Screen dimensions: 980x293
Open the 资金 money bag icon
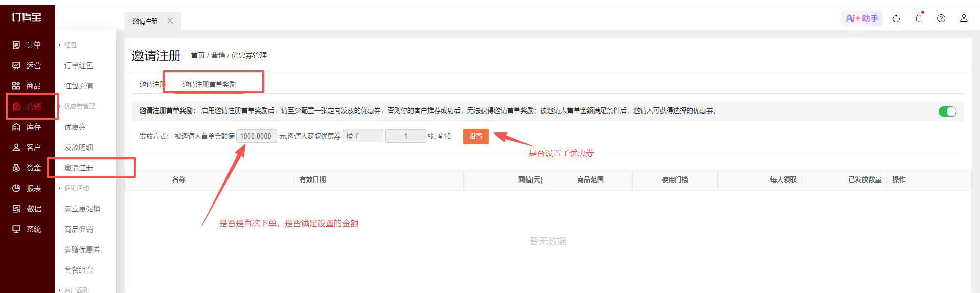tap(16, 168)
